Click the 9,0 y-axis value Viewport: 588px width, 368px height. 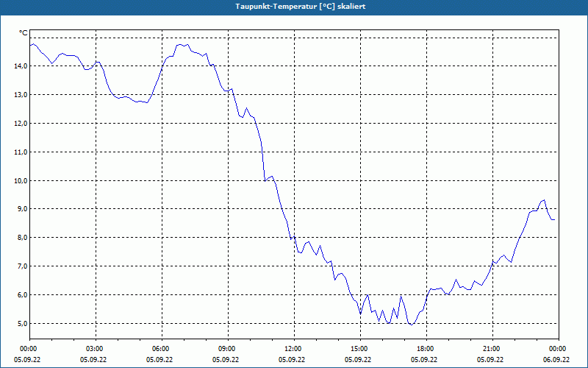pos(23,209)
